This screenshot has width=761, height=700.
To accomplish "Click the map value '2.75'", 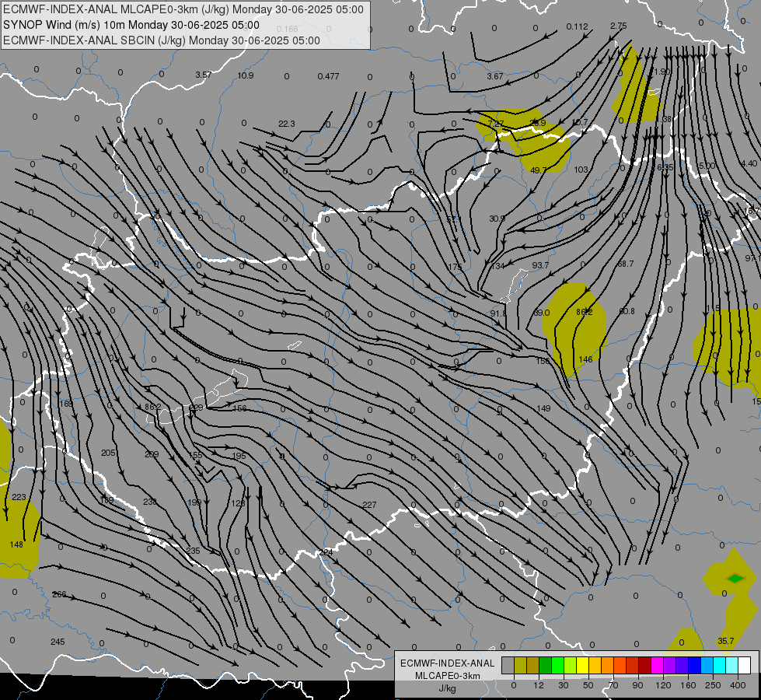I will (618, 26).
